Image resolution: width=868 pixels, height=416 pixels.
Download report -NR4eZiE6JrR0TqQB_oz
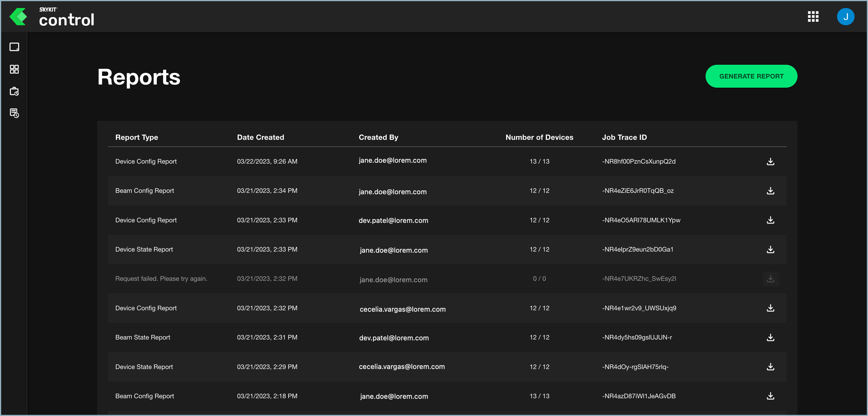coord(770,191)
